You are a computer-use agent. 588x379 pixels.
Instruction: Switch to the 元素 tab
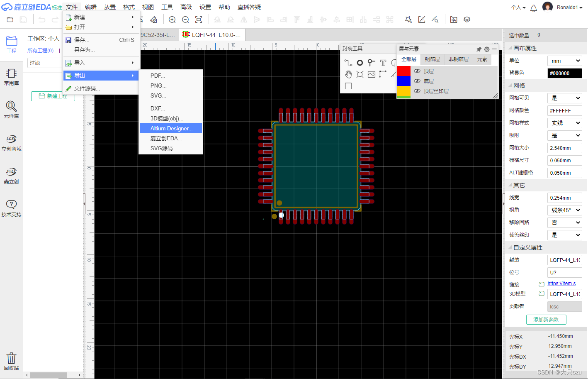coord(482,59)
